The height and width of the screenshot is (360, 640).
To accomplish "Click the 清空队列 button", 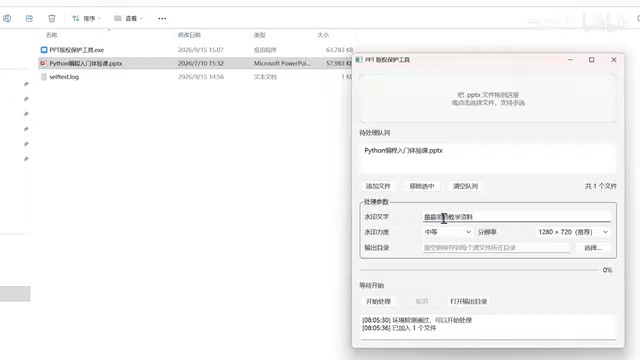I will (465, 186).
